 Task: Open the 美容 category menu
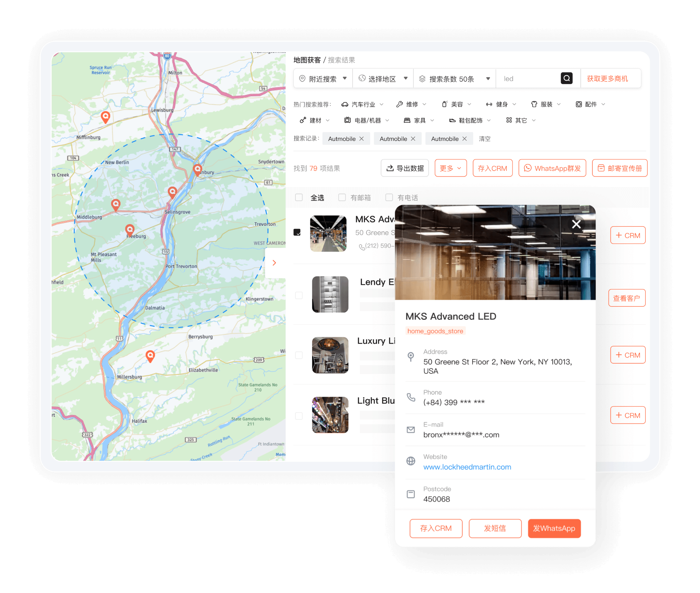point(456,105)
